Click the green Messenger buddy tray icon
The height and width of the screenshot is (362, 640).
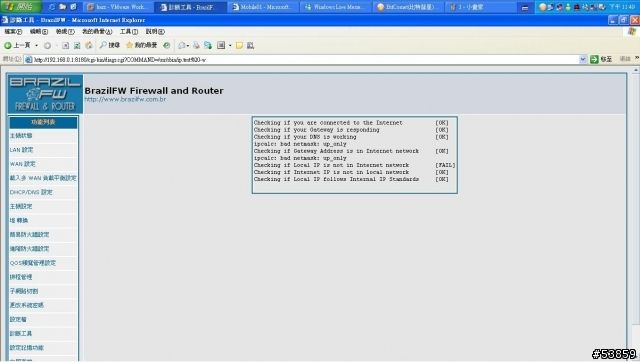569,7
